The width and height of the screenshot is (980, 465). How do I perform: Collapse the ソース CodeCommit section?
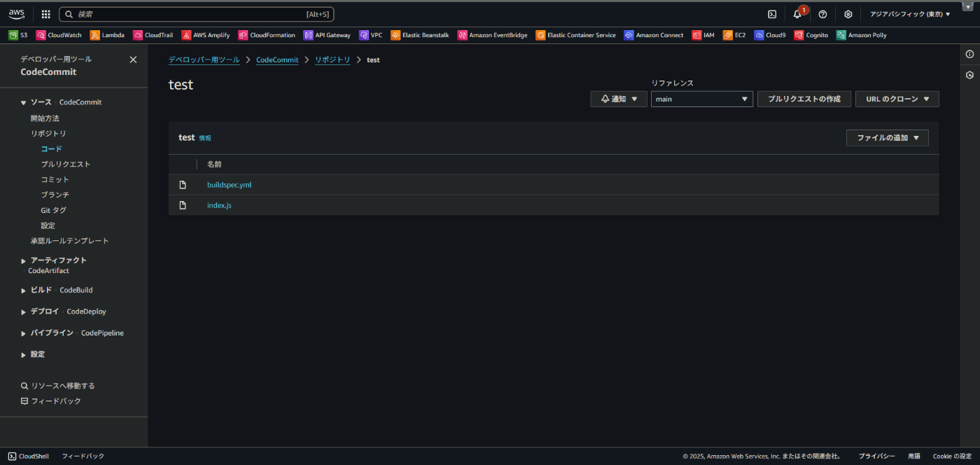[x=24, y=103]
